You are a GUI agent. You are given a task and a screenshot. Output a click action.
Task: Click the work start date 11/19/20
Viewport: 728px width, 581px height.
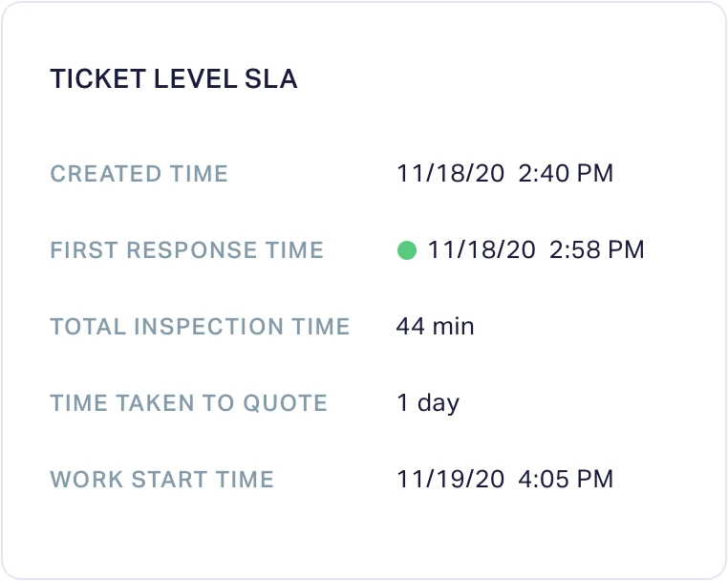click(x=450, y=479)
